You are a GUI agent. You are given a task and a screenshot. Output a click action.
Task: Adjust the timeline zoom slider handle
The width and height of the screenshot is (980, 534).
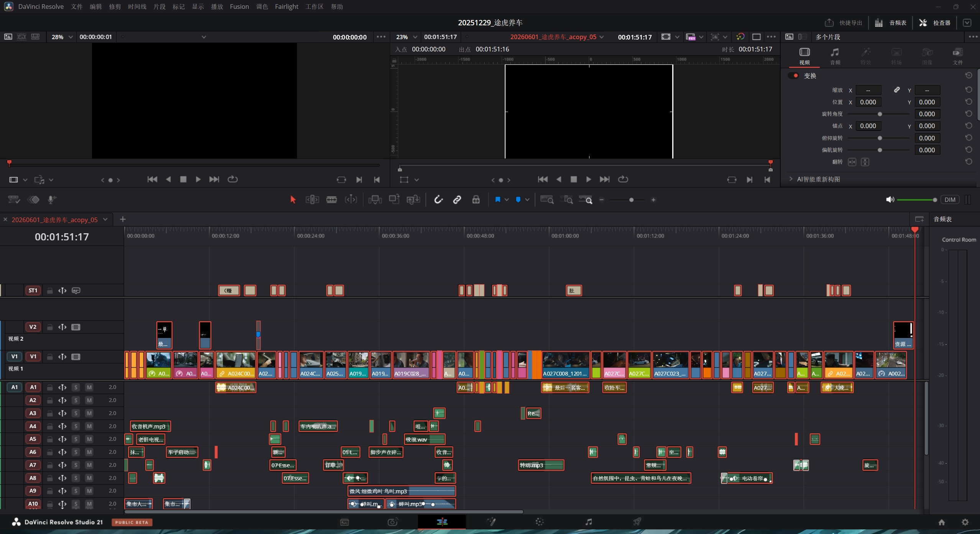631,200
